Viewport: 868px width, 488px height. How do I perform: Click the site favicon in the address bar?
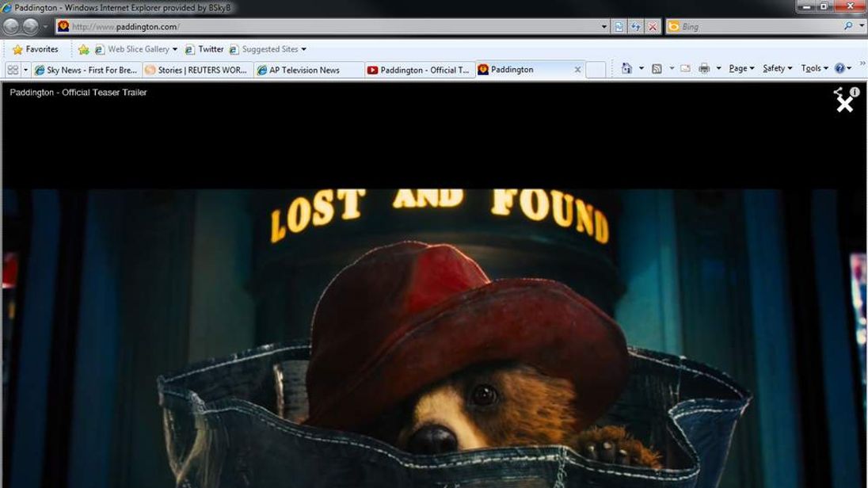click(x=63, y=26)
